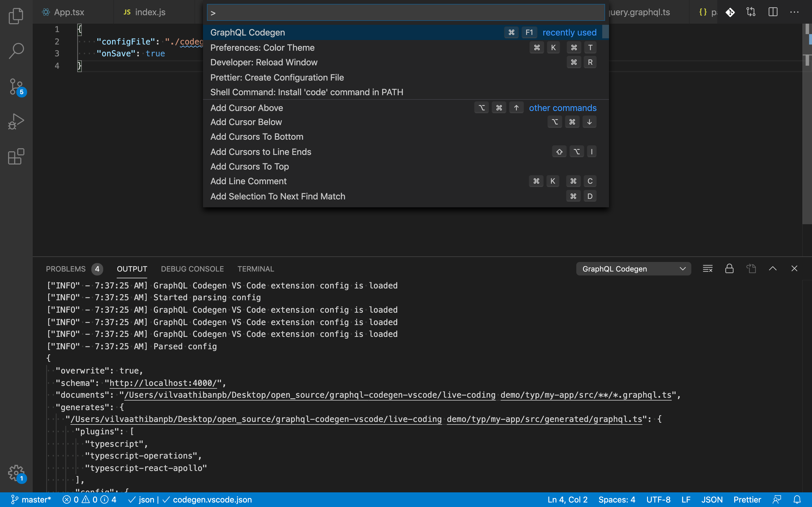
Task: Open the GraphQL Codegen output channel dropdown
Action: pyautogui.click(x=633, y=269)
